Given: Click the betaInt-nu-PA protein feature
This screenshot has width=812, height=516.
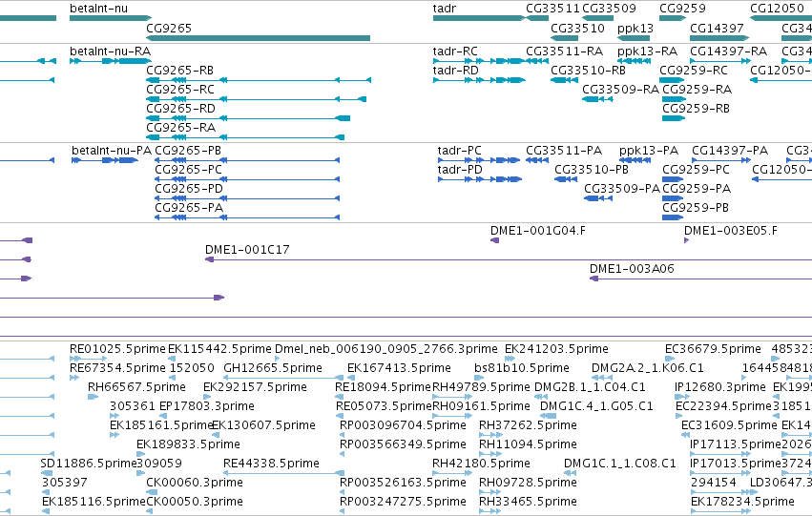Looking at the screenshot, I should pos(105,160).
